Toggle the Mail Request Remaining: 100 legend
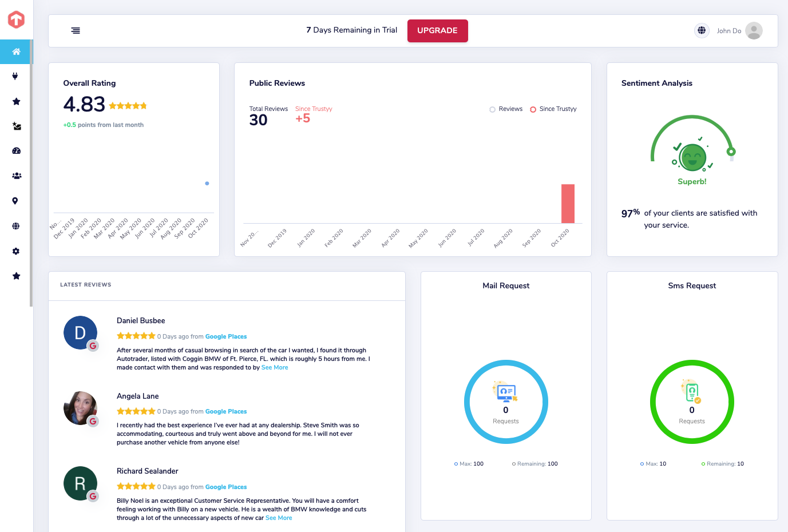 pos(535,464)
